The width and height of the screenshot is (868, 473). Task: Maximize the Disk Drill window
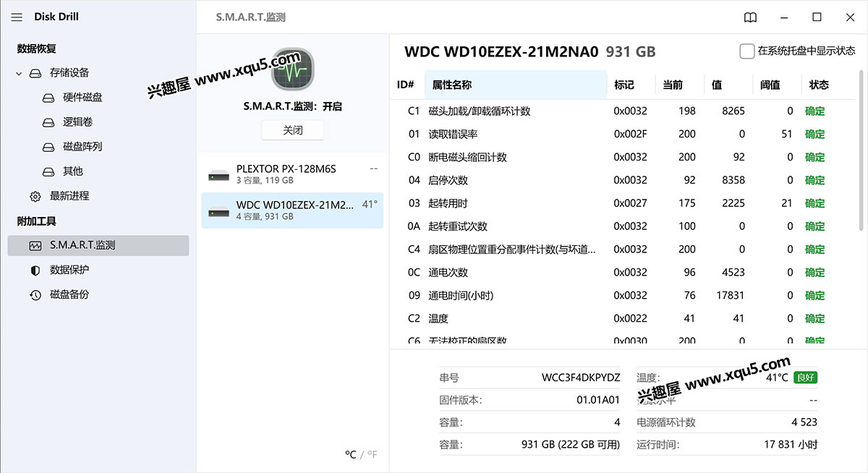817,17
